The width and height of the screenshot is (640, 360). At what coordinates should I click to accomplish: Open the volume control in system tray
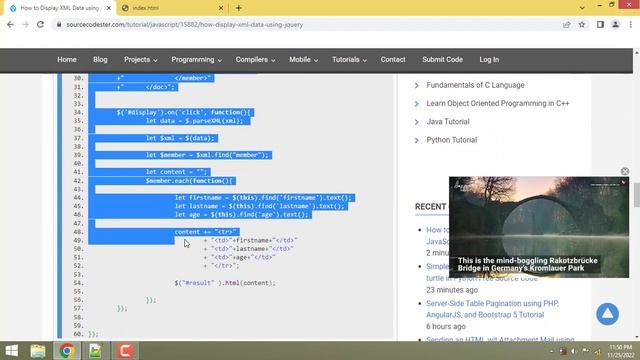[573, 351]
